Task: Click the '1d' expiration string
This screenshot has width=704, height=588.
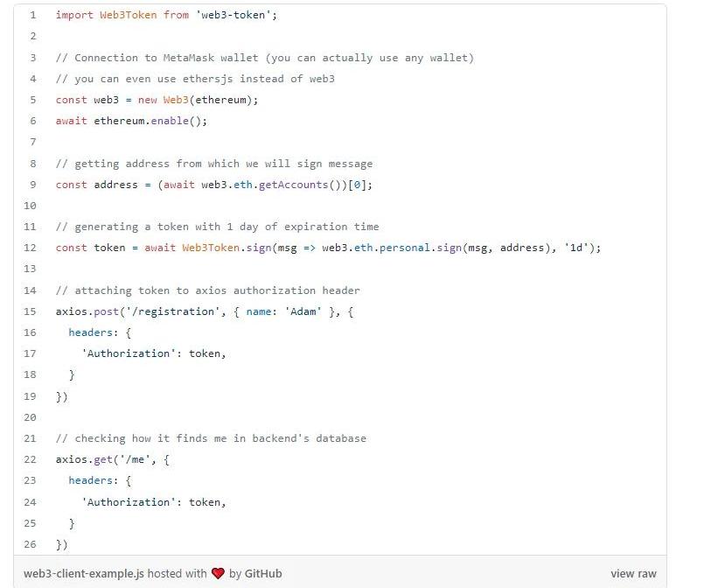Action: click(579, 248)
